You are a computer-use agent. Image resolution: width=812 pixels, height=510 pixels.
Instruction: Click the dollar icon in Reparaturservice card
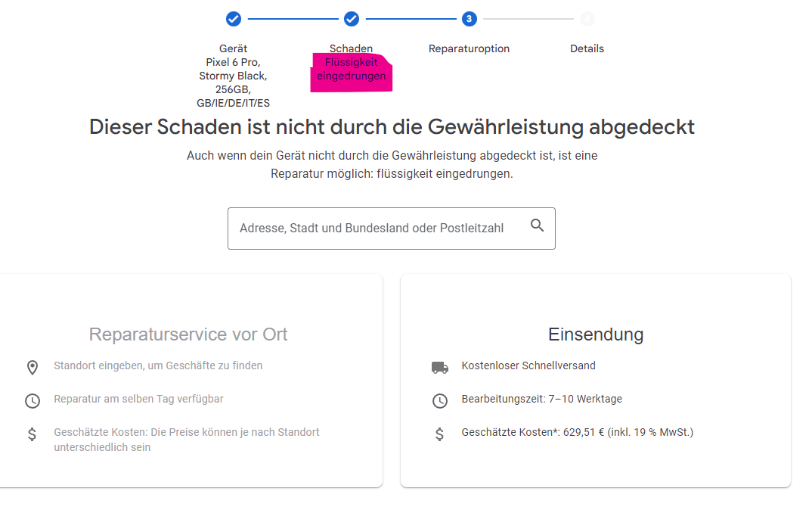point(33,434)
